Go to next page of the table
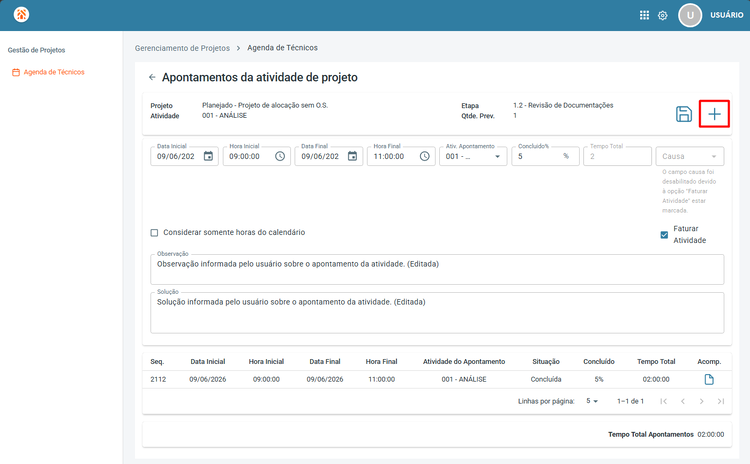 pyautogui.click(x=701, y=401)
